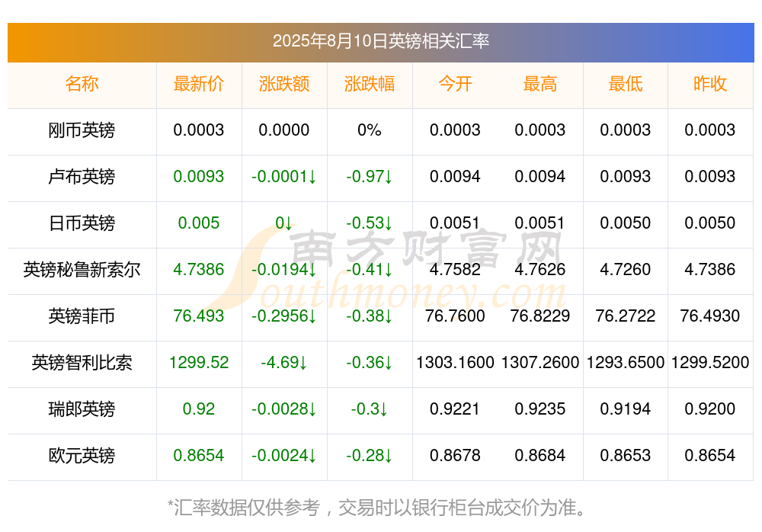Image resolution: width=762 pixels, height=532 pixels.
Task: Open the 英镑菲币 row name
Action: 82,316
